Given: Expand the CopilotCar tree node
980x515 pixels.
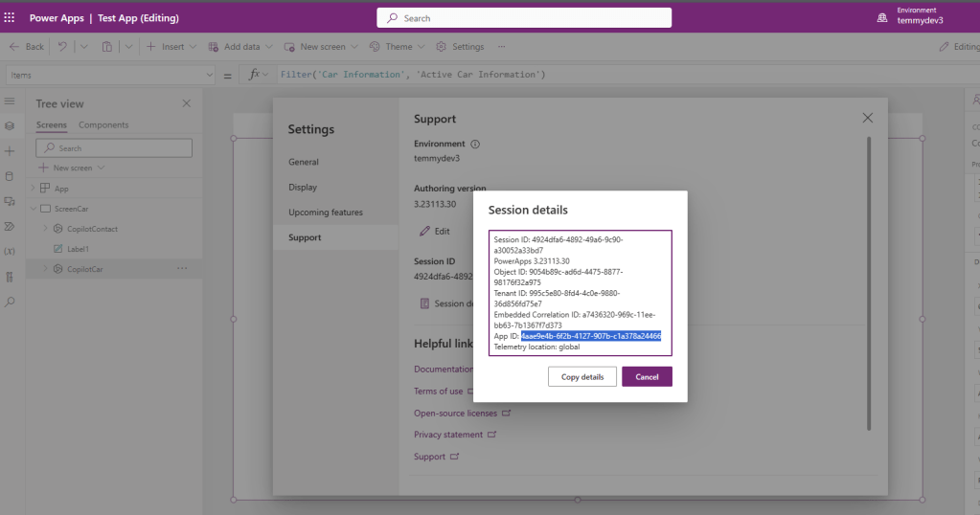Looking at the screenshot, I should [x=45, y=269].
